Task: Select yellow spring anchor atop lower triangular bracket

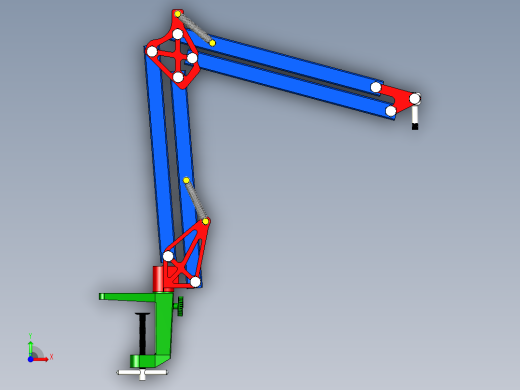Action: [206, 221]
